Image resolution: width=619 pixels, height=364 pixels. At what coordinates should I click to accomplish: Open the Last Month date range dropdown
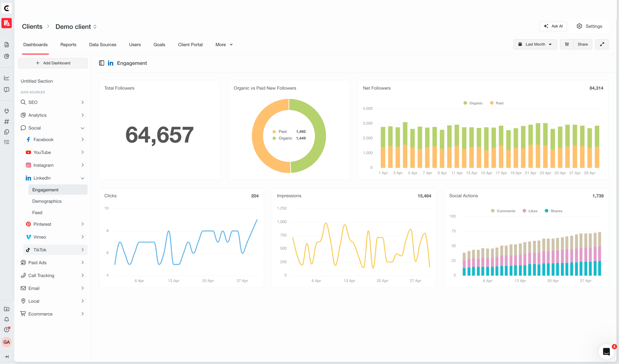coord(535,44)
